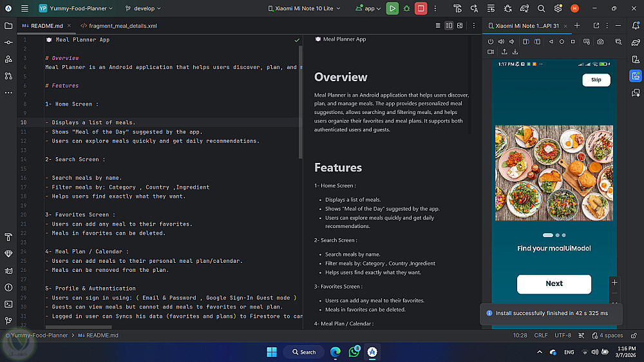Click the Debug app bug icon
Image resolution: width=644 pixels, height=362 pixels.
click(x=406, y=8)
